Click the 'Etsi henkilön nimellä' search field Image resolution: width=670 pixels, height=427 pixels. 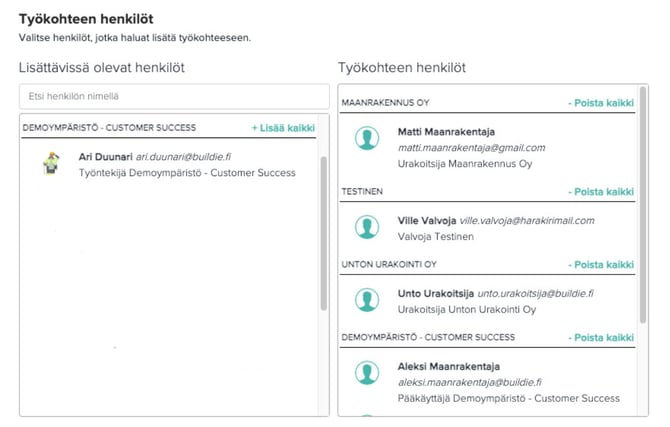tap(174, 96)
